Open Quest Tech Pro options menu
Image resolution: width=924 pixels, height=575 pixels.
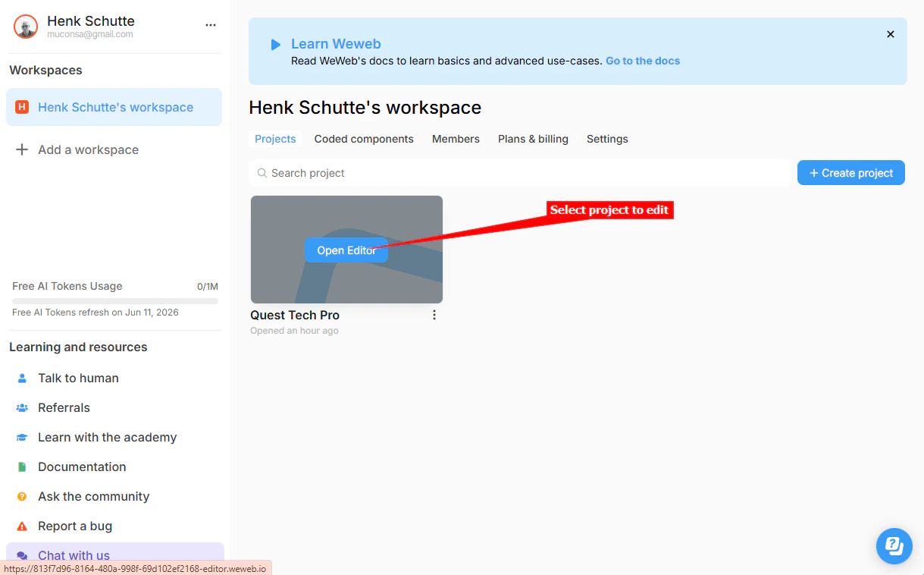tap(434, 315)
